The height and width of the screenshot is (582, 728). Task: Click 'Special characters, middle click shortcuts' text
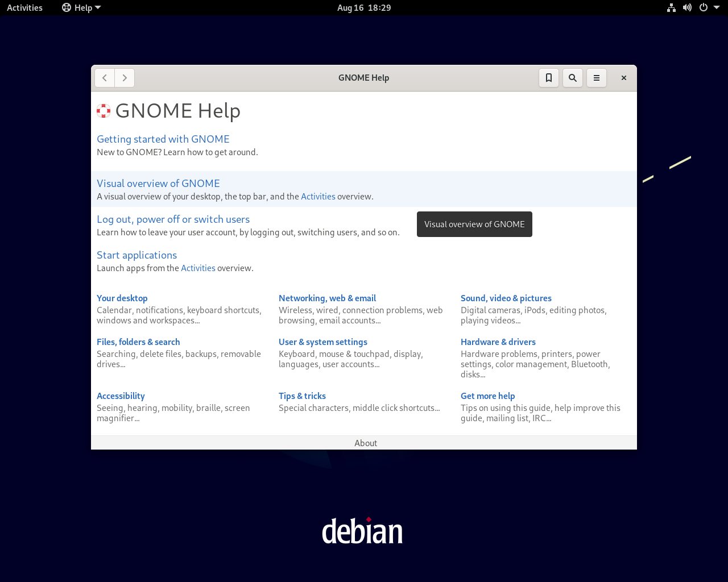[359, 408]
